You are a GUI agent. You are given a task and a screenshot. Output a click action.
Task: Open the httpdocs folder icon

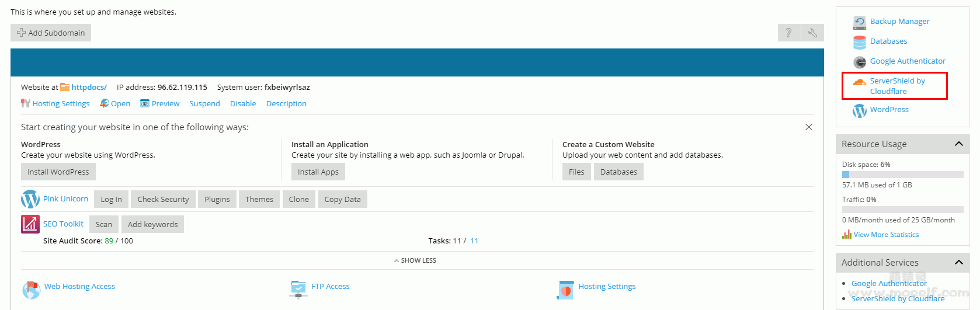click(65, 88)
